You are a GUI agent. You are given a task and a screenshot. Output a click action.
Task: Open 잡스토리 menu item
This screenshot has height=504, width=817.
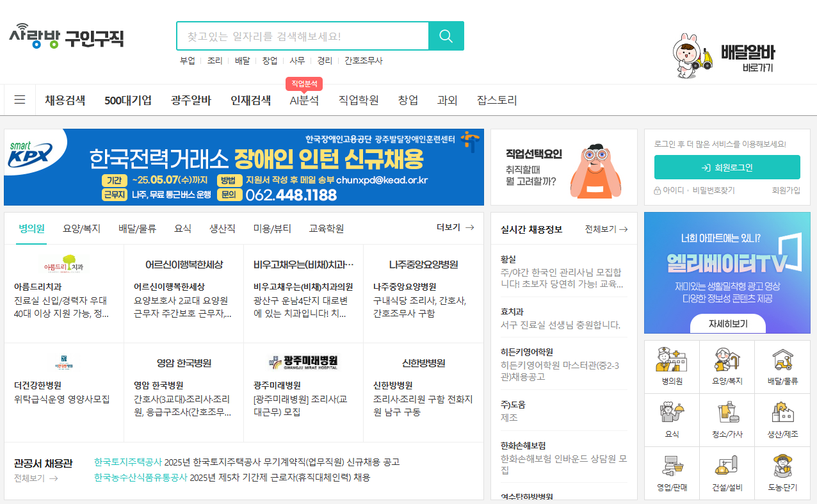pyautogui.click(x=497, y=100)
